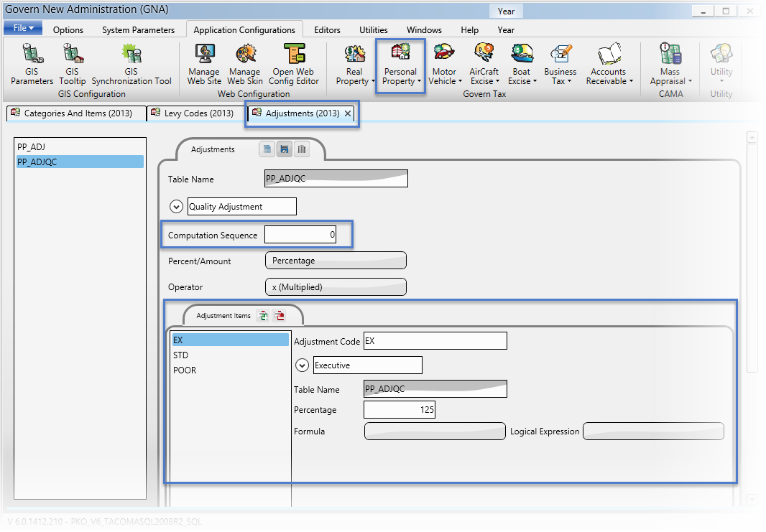
Task: Click the Computation Sequence input field
Action: pyautogui.click(x=301, y=235)
